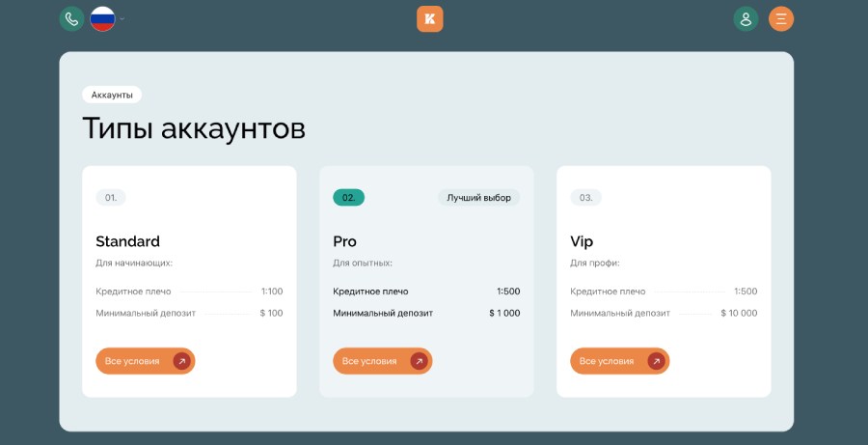Click Для профи: subtitle
Screen dimensions: 868x445
pos(595,263)
